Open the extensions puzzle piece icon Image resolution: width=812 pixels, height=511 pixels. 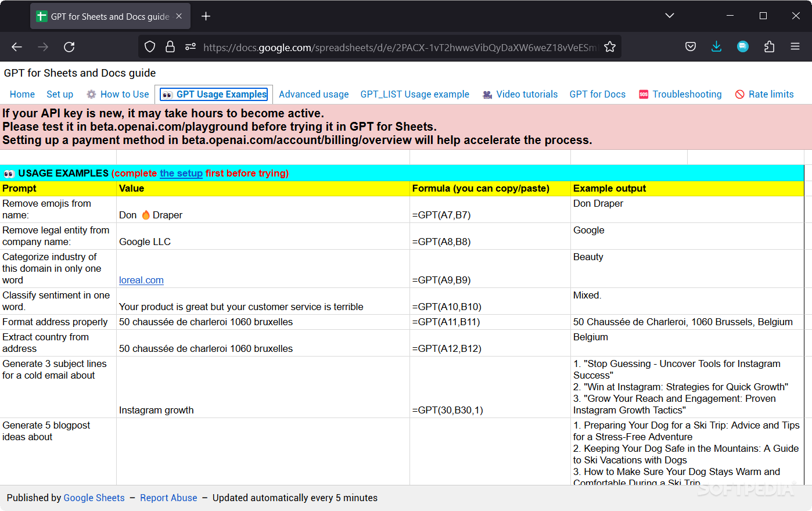[x=770, y=47]
